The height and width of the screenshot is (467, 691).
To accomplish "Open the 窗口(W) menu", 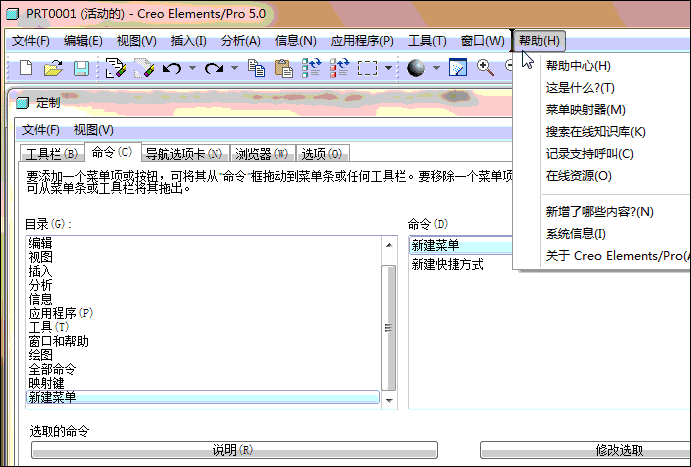I will 483,41.
